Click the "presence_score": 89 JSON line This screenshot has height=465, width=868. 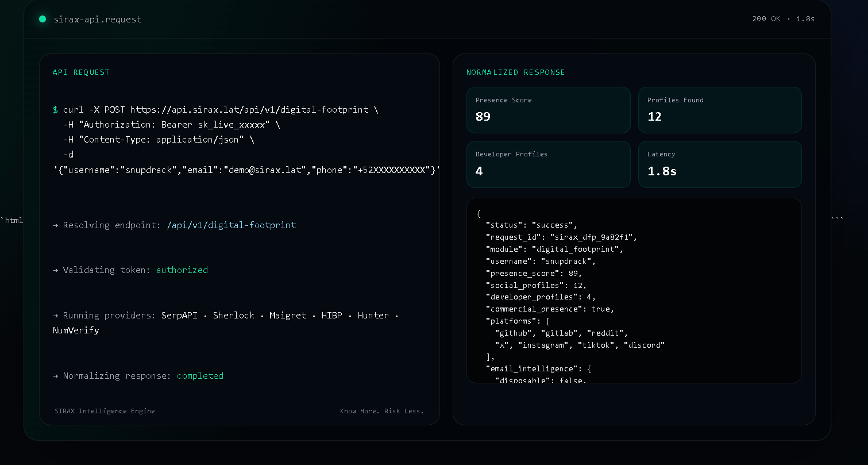pos(534,274)
